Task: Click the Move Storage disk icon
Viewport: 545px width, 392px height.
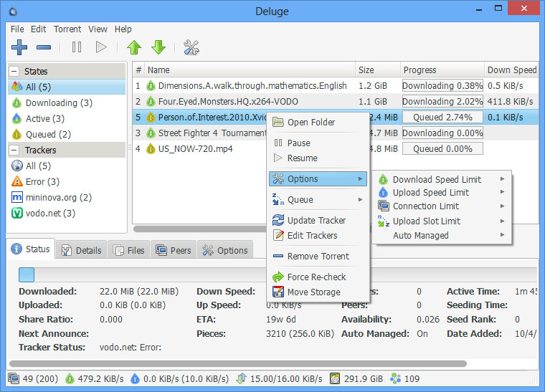Action: pos(278,292)
